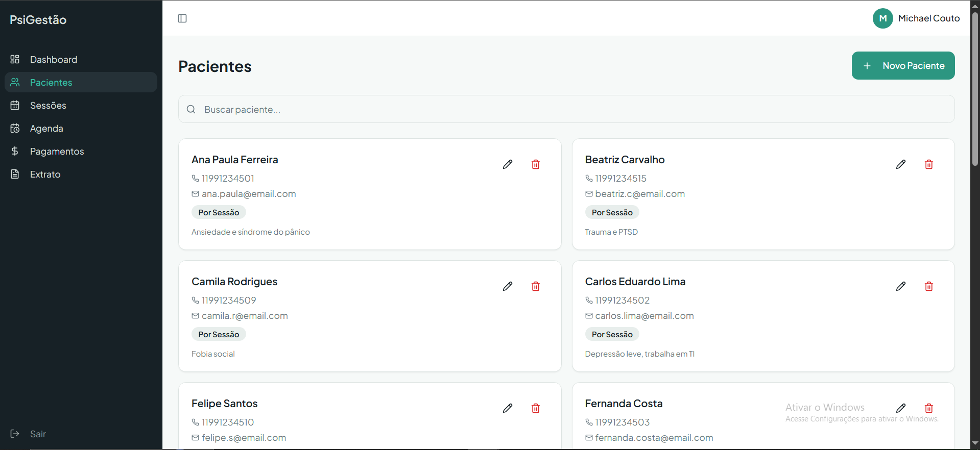Edit Carlos Eduardo Lima's record
Screen dimensions: 980x450
click(901, 286)
